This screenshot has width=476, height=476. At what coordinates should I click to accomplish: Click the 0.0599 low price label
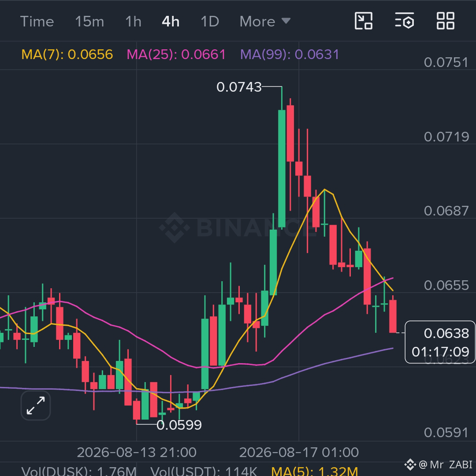tap(179, 425)
